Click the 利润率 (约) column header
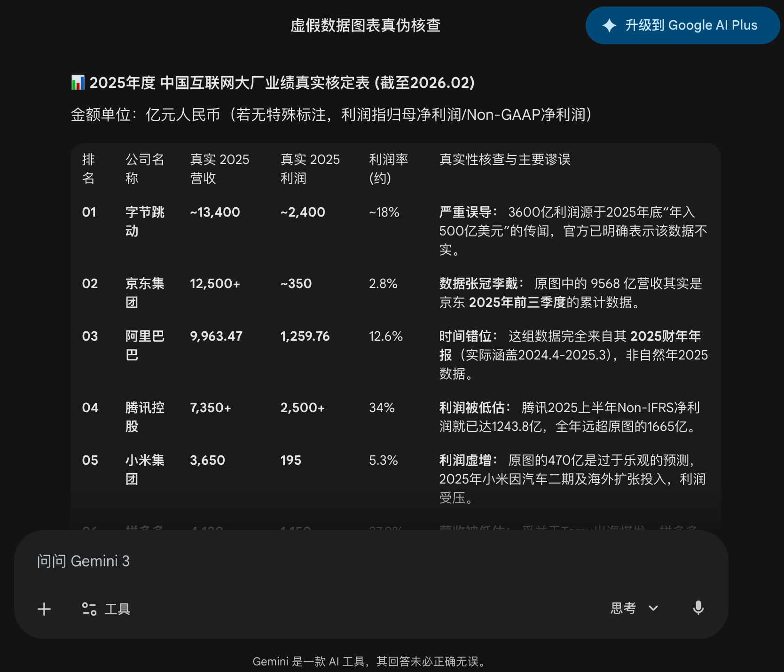Viewport: 784px width, 672px height. pos(388,169)
